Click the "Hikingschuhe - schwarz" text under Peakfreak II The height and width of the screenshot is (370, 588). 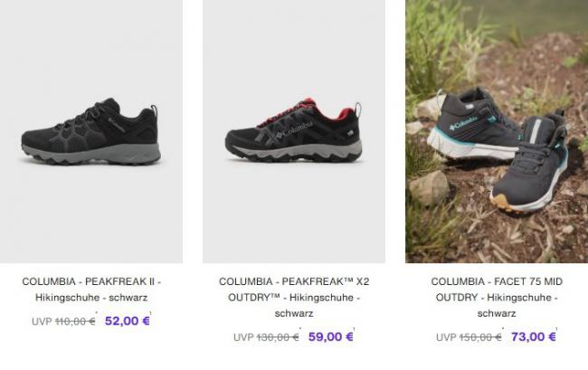pos(91,298)
